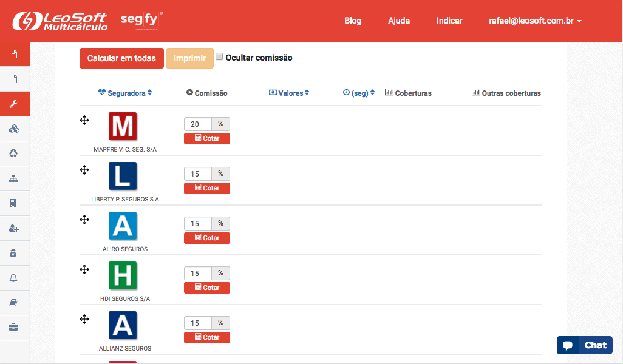Viewport: 623px width, 364px height.
Task: Go to the Ajuda menu link
Action: [399, 21]
